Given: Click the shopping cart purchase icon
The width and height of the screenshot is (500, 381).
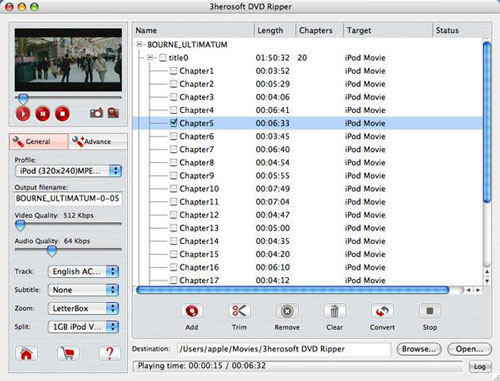Looking at the screenshot, I should 68,353.
